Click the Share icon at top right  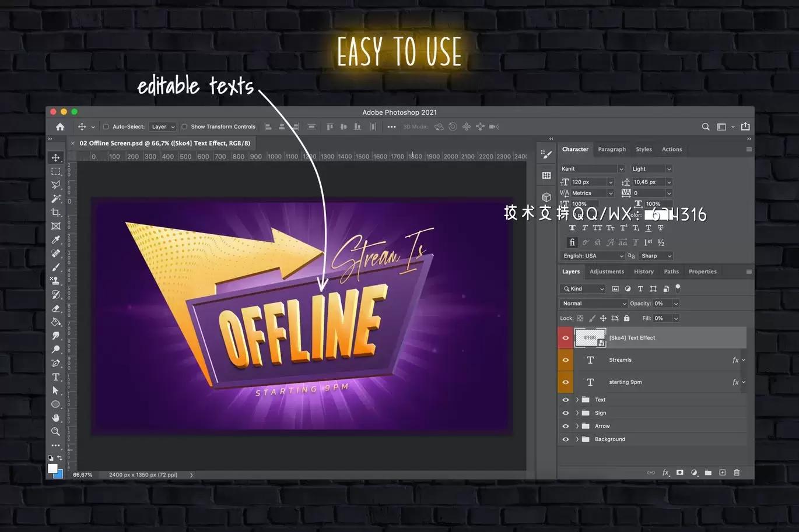tap(745, 126)
